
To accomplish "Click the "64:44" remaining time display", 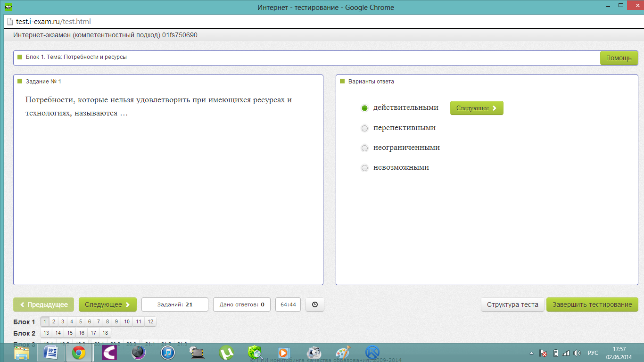I will (288, 304).
